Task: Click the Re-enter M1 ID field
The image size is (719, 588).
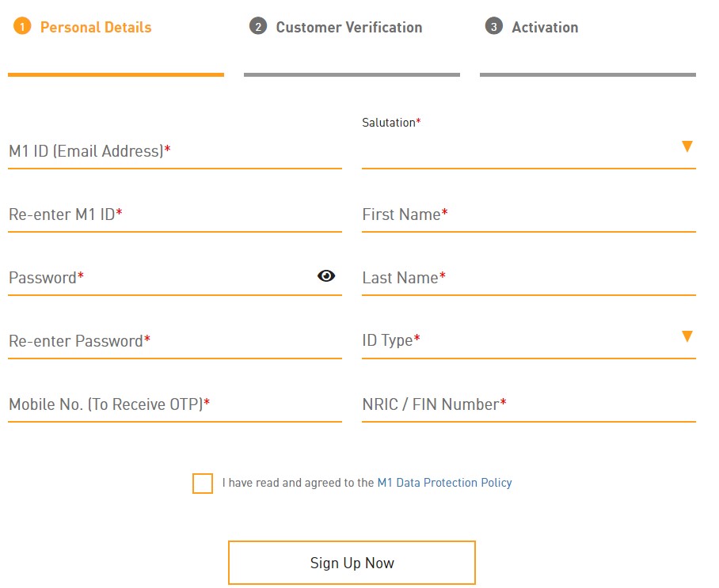Action: (174, 214)
